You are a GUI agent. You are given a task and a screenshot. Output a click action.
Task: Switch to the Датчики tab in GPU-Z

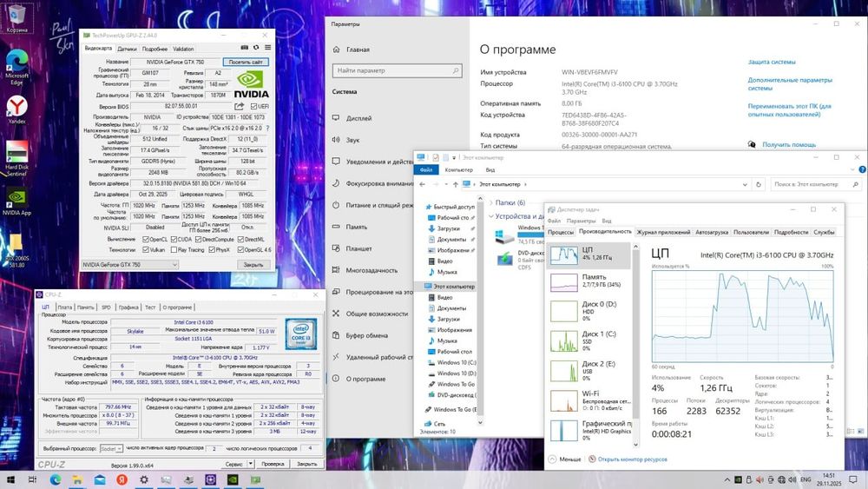point(127,49)
